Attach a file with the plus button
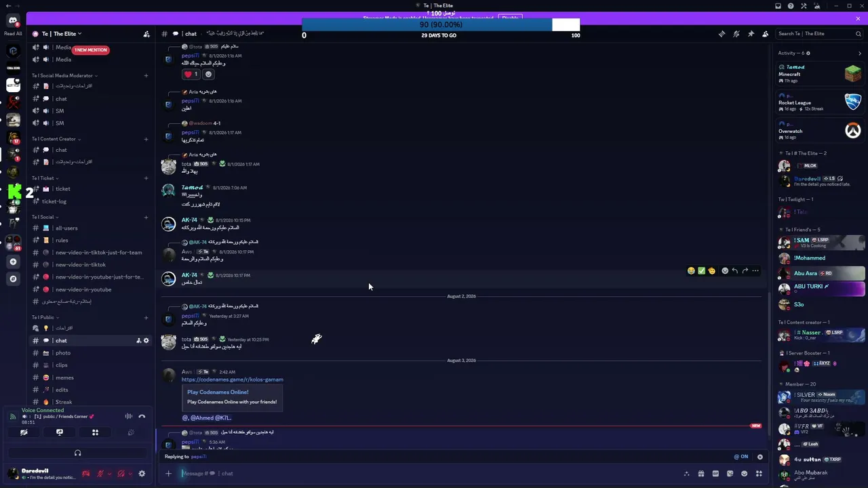868x488 pixels. click(168, 474)
